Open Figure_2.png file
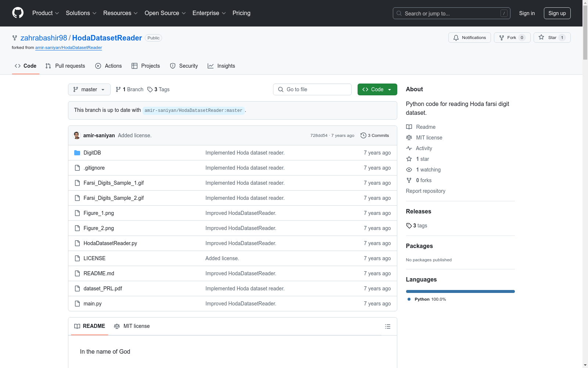The image size is (588, 368). (99, 228)
